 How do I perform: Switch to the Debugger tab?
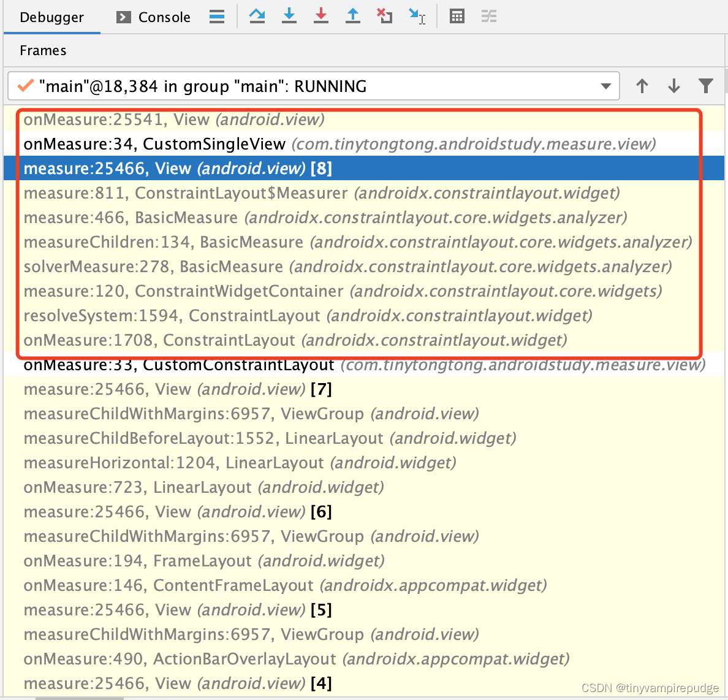(51, 17)
